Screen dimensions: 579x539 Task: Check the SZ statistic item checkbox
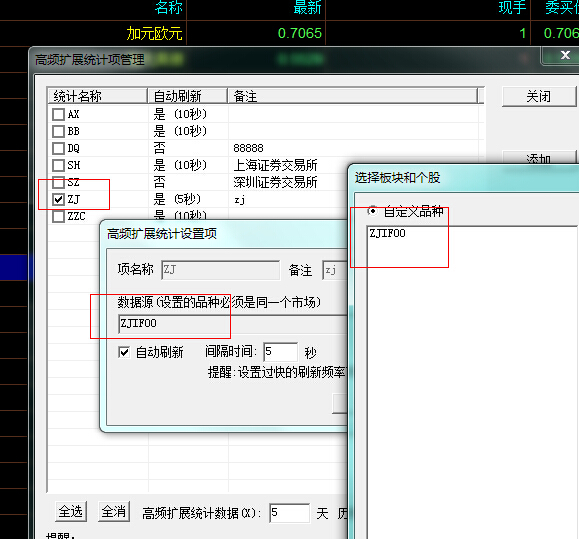click(x=58, y=182)
